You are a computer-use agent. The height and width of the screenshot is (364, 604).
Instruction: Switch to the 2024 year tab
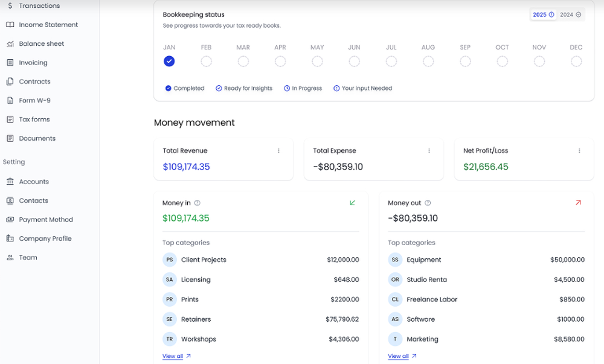point(571,14)
